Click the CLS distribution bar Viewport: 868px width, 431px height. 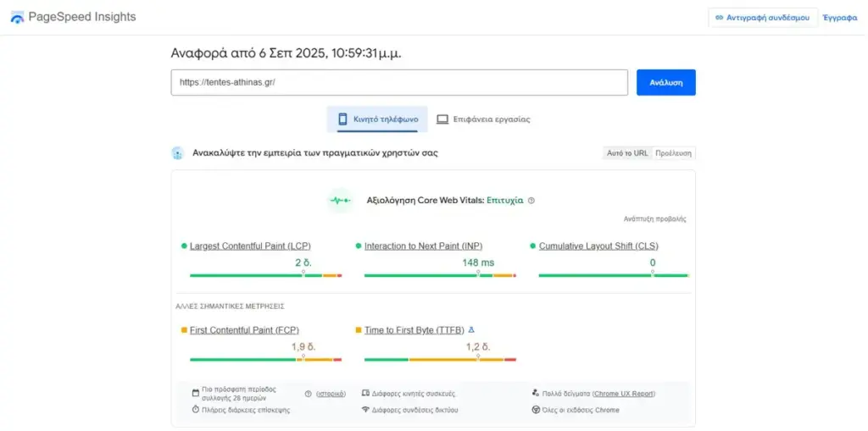pos(614,275)
